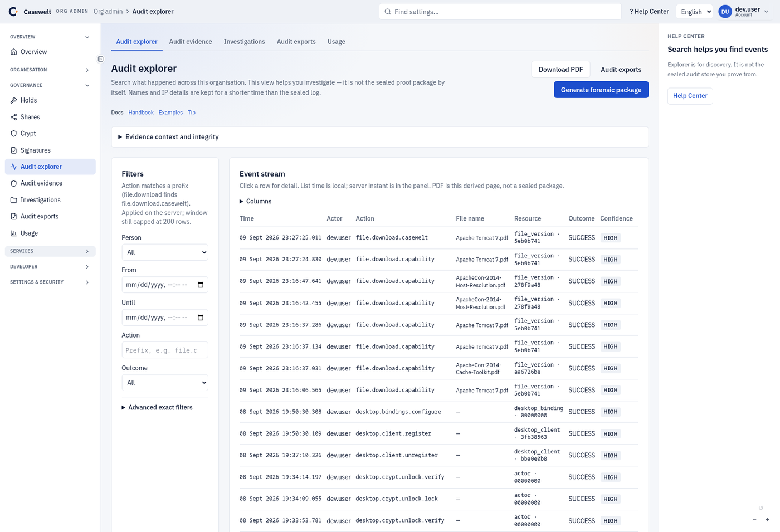Screen dimensions: 780x532
Task: Open the Examples docs link
Action: tap(170, 113)
